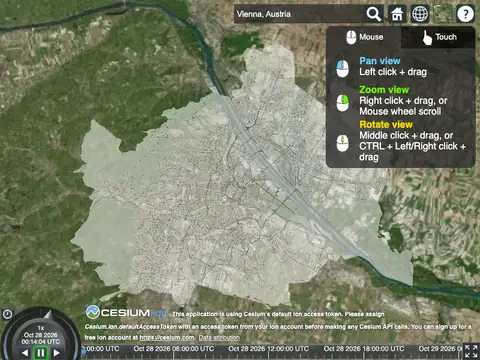Click the "Pan view" heading text
The image size is (480, 360).
point(380,61)
